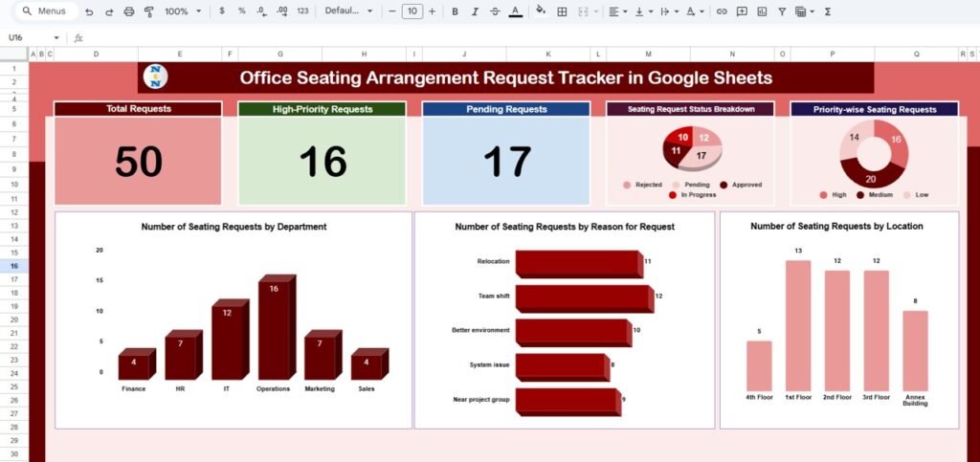This screenshot has height=462, width=980.
Task: Click the In Progress legend item
Action: point(692,195)
